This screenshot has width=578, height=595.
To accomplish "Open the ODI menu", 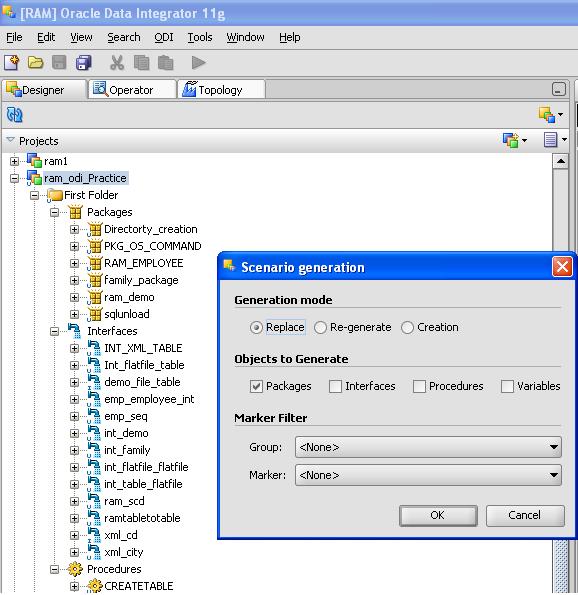I will [x=164, y=37].
